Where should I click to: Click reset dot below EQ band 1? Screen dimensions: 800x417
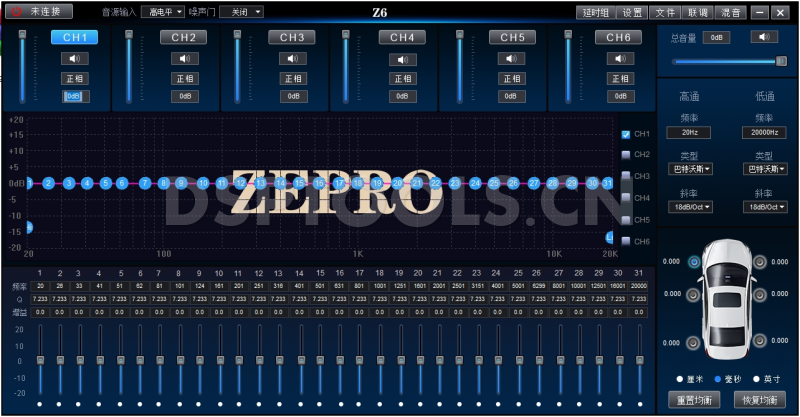(40, 404)
